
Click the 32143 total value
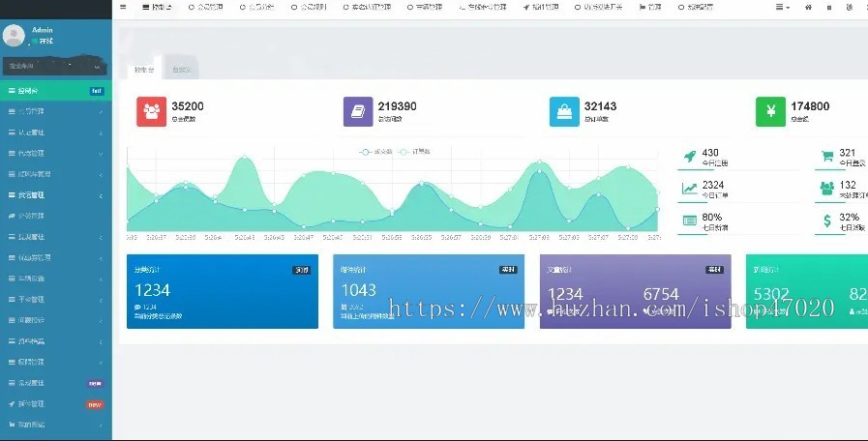[601, 106]
